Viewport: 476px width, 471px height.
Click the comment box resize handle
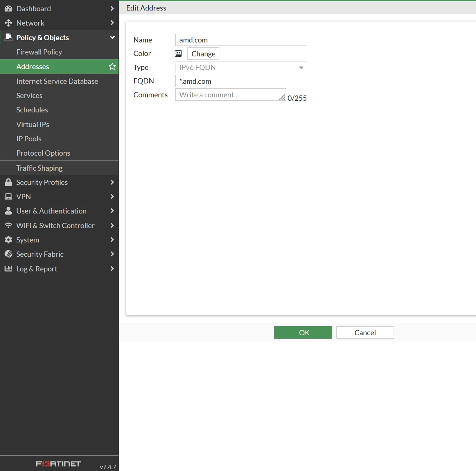point(282,97)
